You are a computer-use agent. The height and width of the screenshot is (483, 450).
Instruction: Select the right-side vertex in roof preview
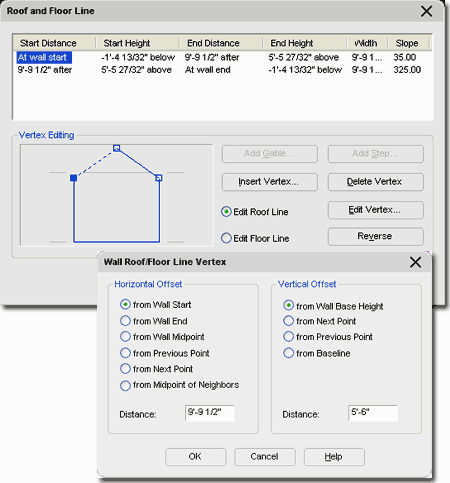tap(159, 178)
